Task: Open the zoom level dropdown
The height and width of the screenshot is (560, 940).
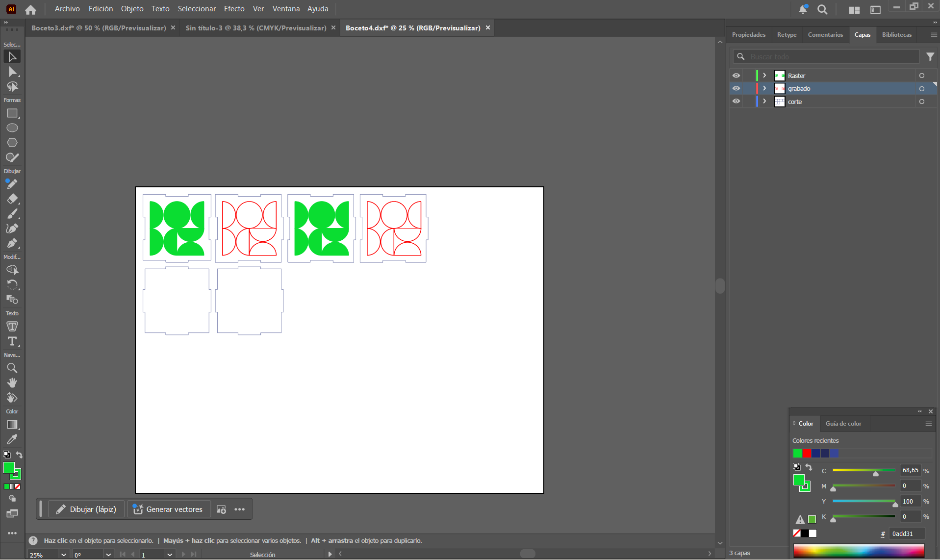Action: (x=63, y=555)
